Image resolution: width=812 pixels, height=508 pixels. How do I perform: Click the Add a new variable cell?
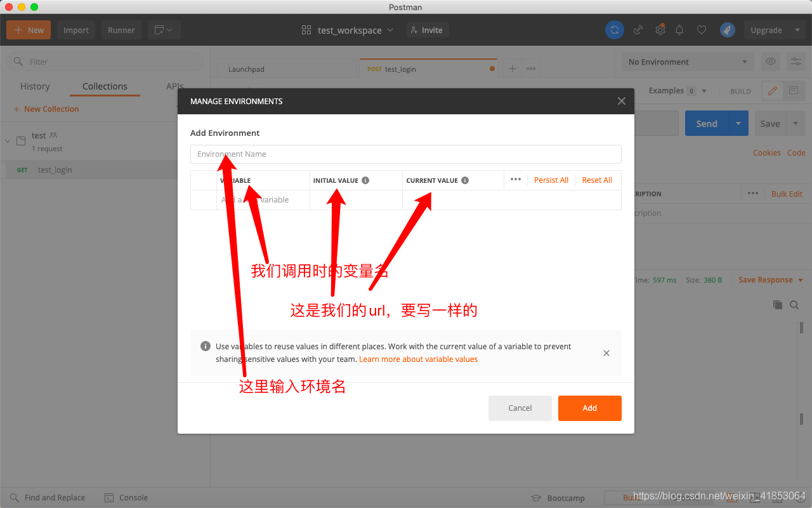pyautogui.click(x=263, y=200)
